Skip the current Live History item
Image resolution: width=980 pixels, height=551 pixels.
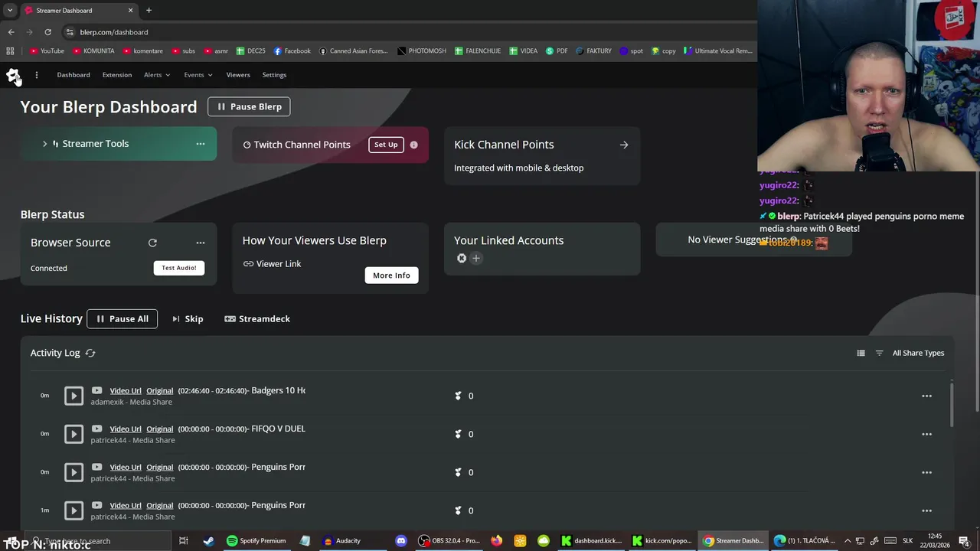point(188,319)
